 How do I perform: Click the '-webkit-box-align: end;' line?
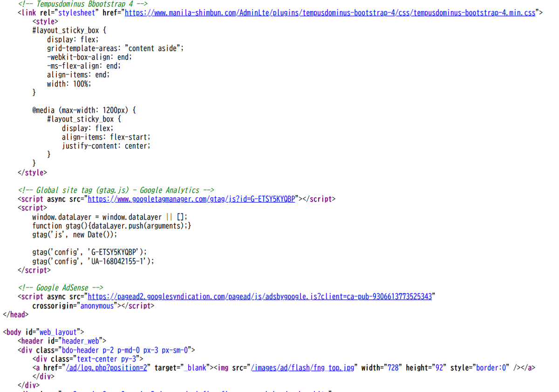pos(89,57)
